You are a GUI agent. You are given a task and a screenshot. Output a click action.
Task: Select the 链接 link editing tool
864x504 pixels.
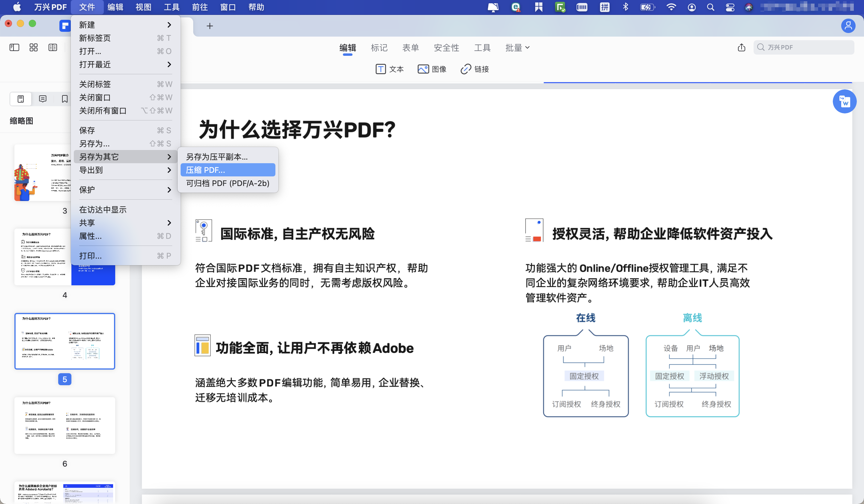(x=475, y=69)
